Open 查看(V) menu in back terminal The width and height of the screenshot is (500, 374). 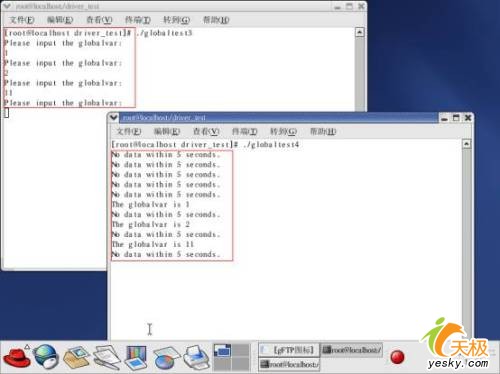pos(99,20)
